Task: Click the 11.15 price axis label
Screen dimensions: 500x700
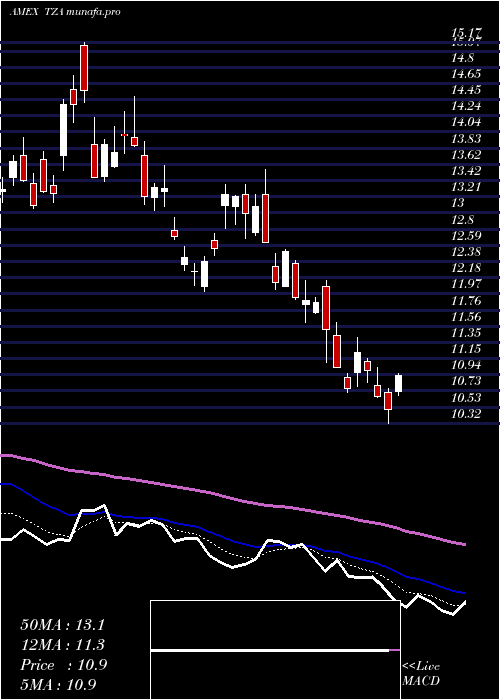Action: coord(466,349)
